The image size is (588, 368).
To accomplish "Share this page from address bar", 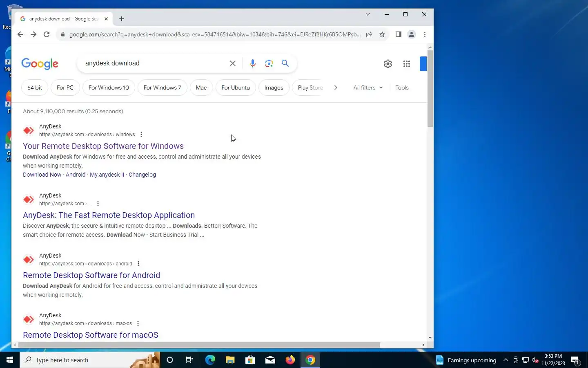I will 369,34.
